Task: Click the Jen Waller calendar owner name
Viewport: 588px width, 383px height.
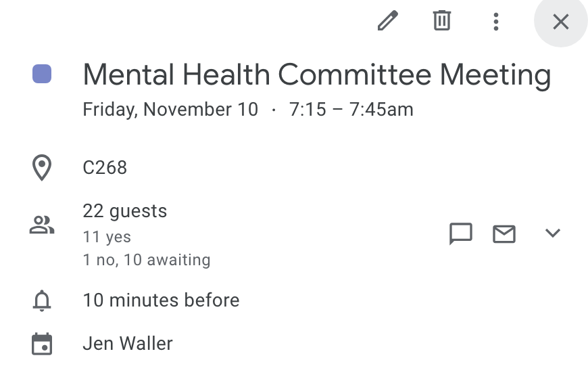Action: 128,344
